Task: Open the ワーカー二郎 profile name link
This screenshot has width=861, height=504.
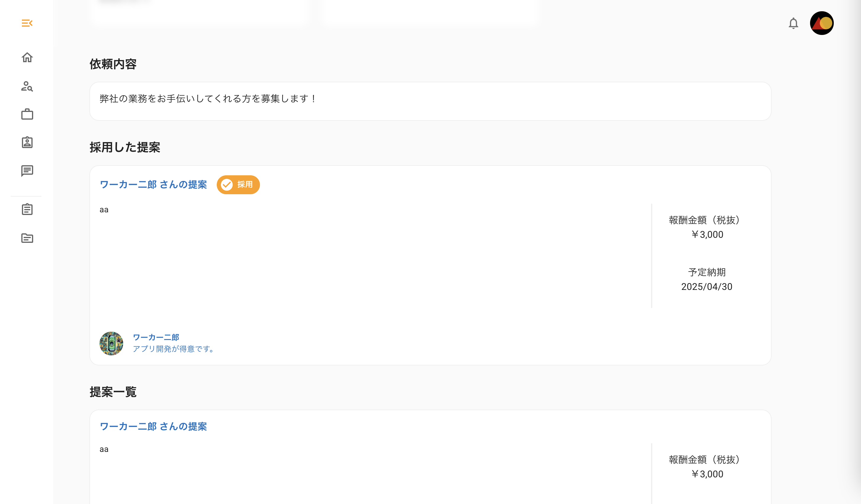Action: coord(156,337)
